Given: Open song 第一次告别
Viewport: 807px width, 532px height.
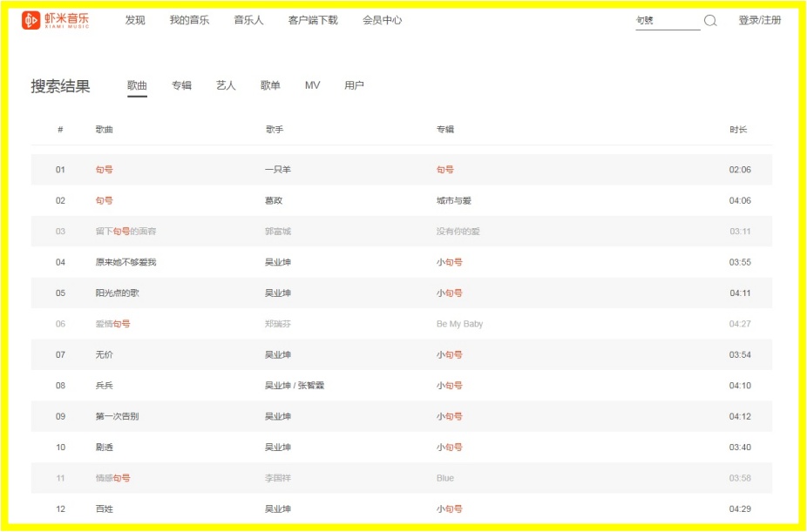Looking at the screenshot, I should point(117,416).
